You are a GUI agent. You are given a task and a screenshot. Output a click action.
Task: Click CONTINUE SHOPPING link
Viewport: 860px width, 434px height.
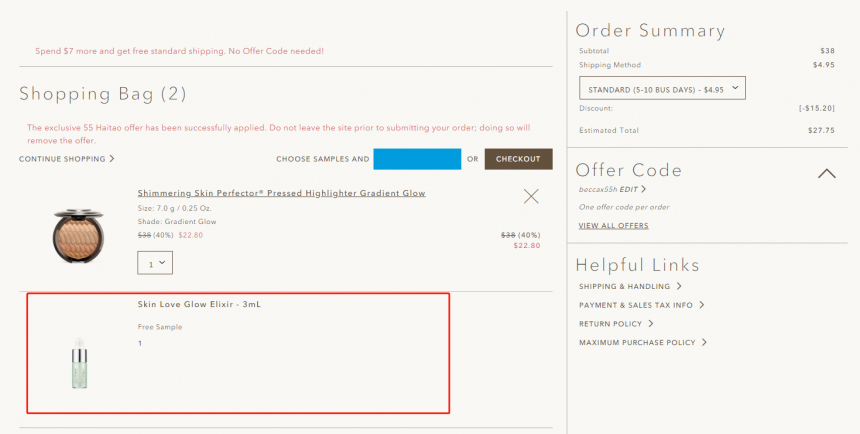(x=67, y=159)
